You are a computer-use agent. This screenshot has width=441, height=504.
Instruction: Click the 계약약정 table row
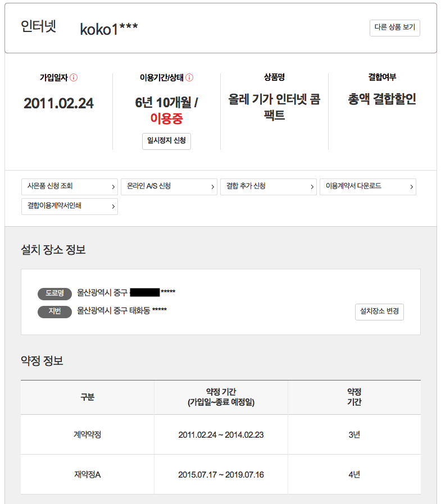pyautogui.click(x=220, y=434)
